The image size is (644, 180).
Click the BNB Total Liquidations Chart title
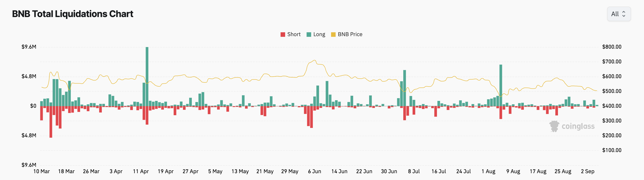click(x=73, y=14)
